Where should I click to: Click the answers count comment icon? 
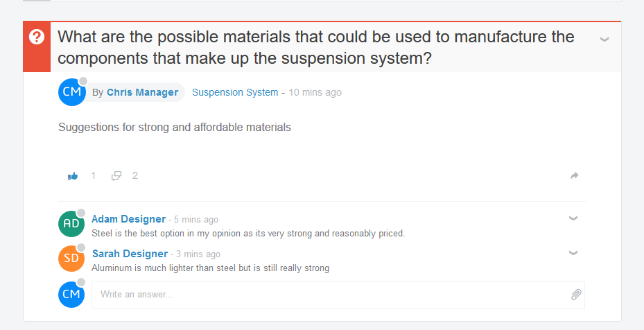(x=116, y=176)
